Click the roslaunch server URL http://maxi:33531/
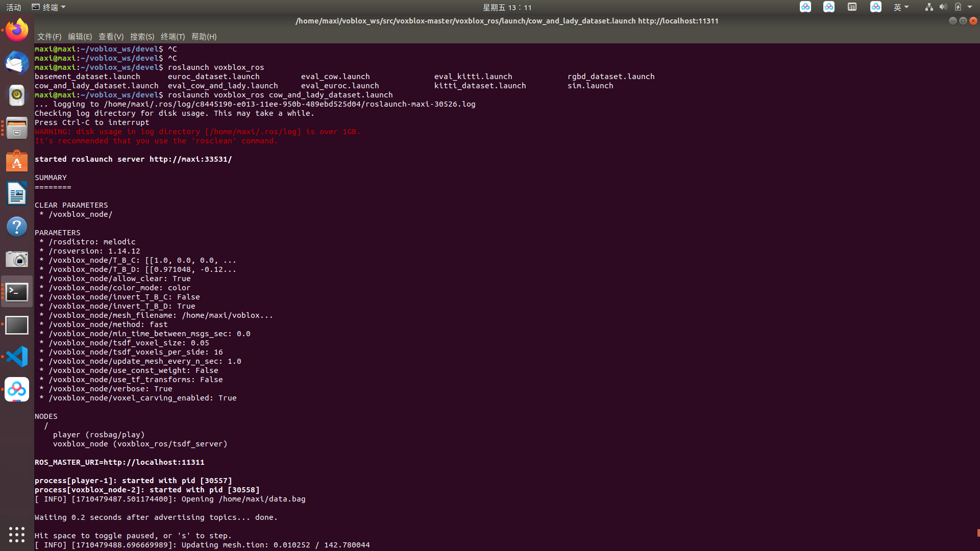The width and height of the screenshot is (980, 551). [x=190, y=159]
